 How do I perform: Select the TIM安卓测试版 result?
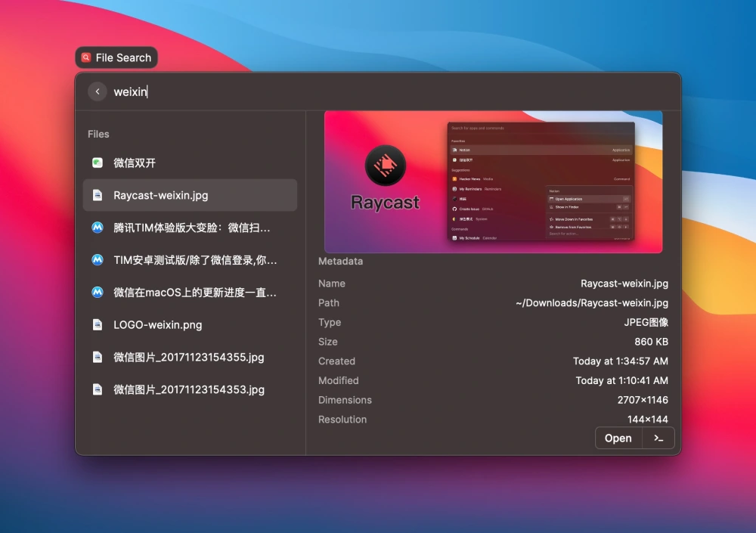click(190, 259)
